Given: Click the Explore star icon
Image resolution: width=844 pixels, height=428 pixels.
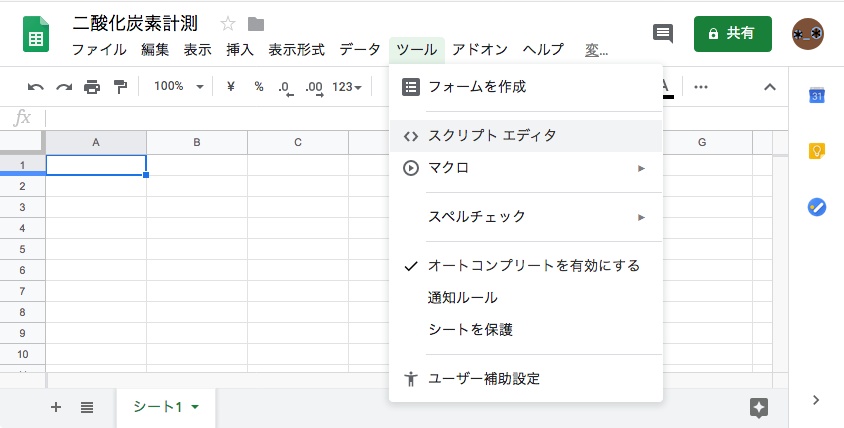Looking at the screenshot, I should click(x=759, y=407).
